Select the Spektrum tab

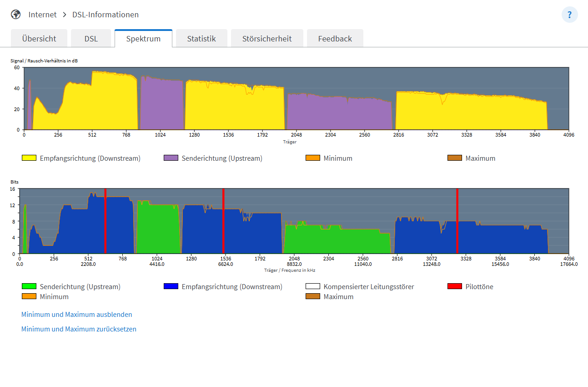[143, 38]
